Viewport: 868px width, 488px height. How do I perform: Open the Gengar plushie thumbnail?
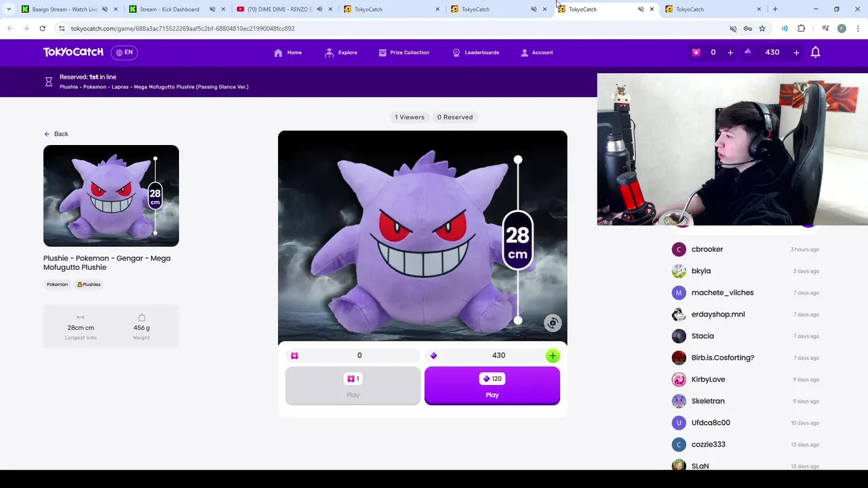pyautogui.click(x=111, y=196)
